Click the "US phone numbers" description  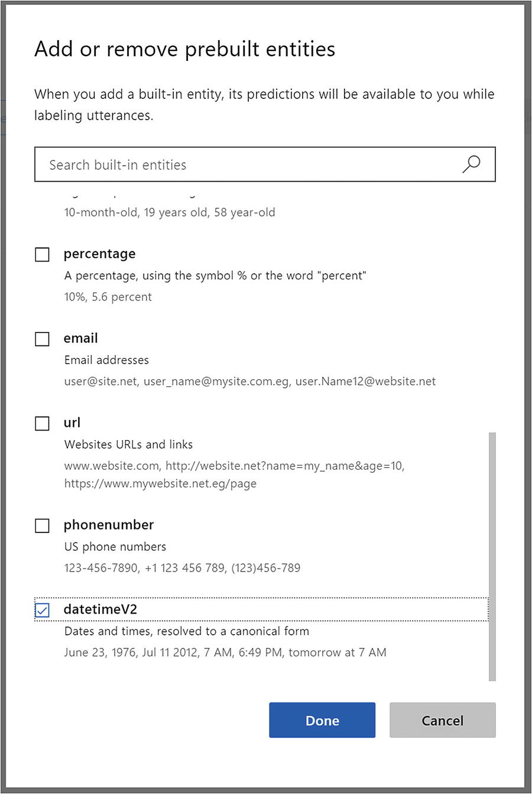pyautogui.click(x=115, y=546)
